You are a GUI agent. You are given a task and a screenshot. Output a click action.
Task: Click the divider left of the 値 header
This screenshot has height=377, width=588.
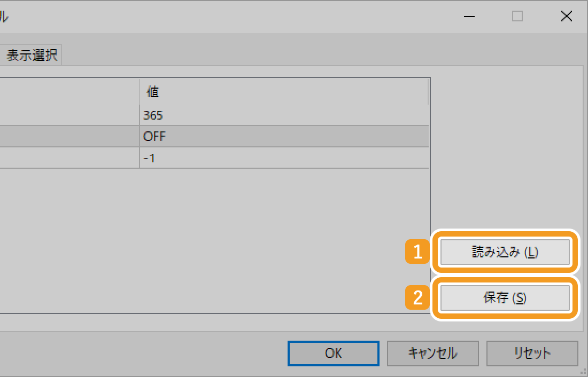point(140,92)
